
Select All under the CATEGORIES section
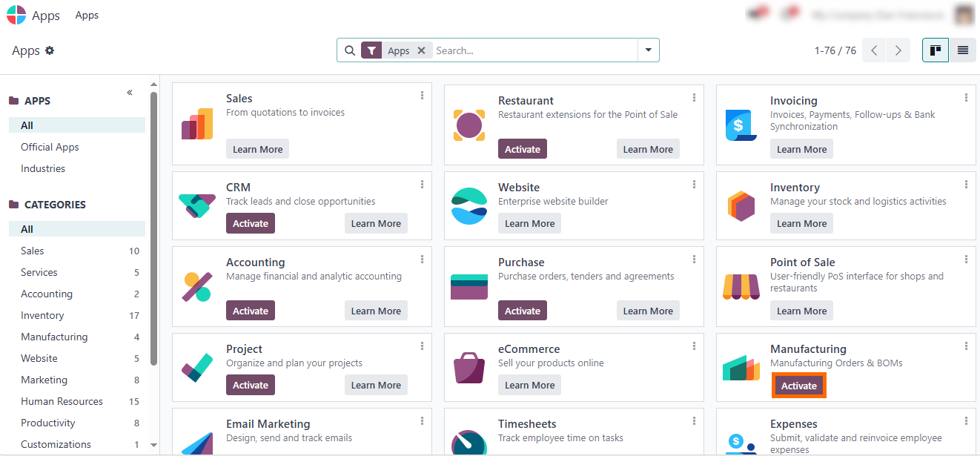point(77,229)
